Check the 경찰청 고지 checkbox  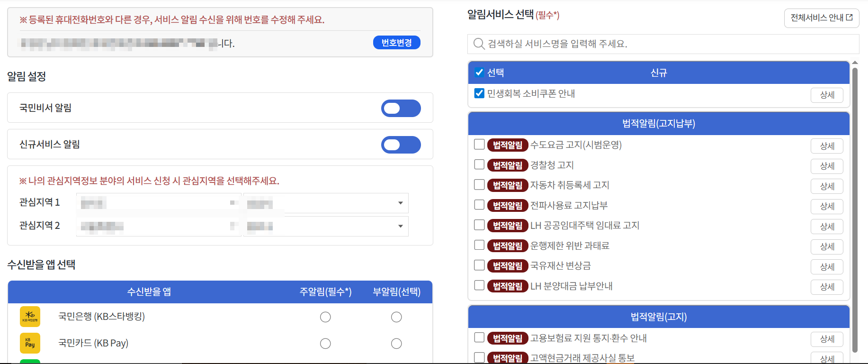[x=479, y=165]
